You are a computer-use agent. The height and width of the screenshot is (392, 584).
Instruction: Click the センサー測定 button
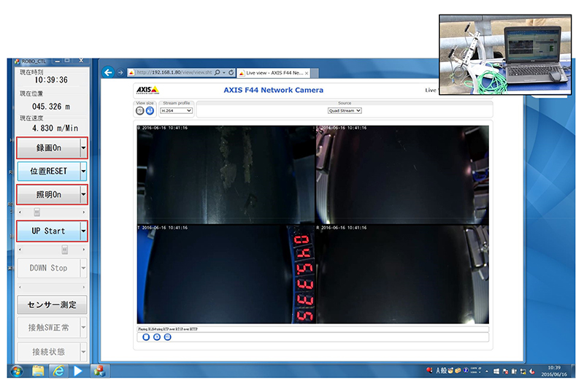(x=52, y=304)
